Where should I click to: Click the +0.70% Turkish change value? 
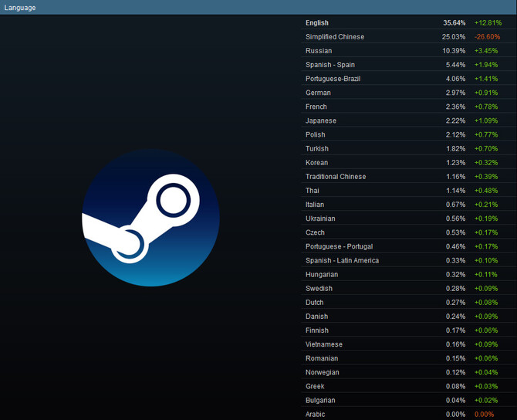click(486, 148)
